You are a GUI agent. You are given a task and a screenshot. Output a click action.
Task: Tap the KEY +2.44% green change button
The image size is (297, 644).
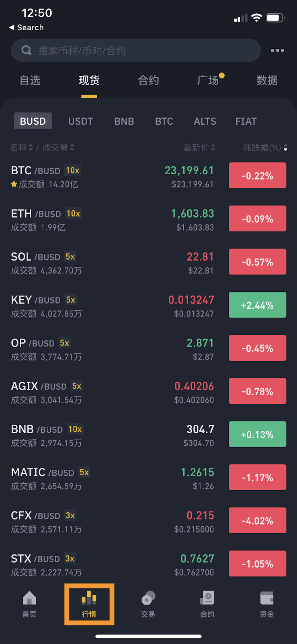257,305
